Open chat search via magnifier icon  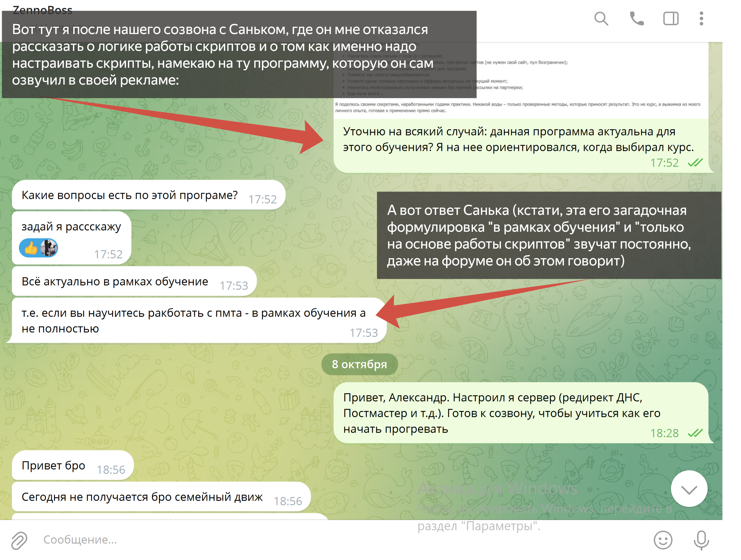601,19
